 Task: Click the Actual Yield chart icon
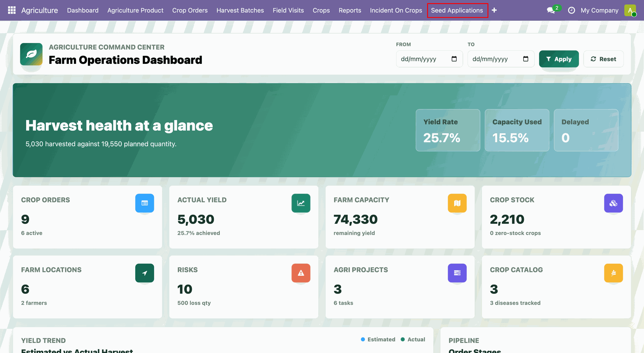(301, 203)
